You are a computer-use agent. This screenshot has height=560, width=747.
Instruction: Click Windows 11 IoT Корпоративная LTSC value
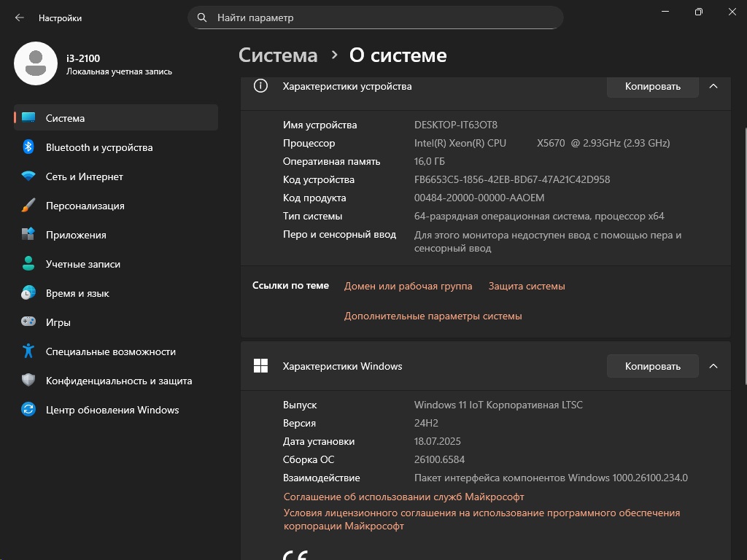click(x=498, y=405)
